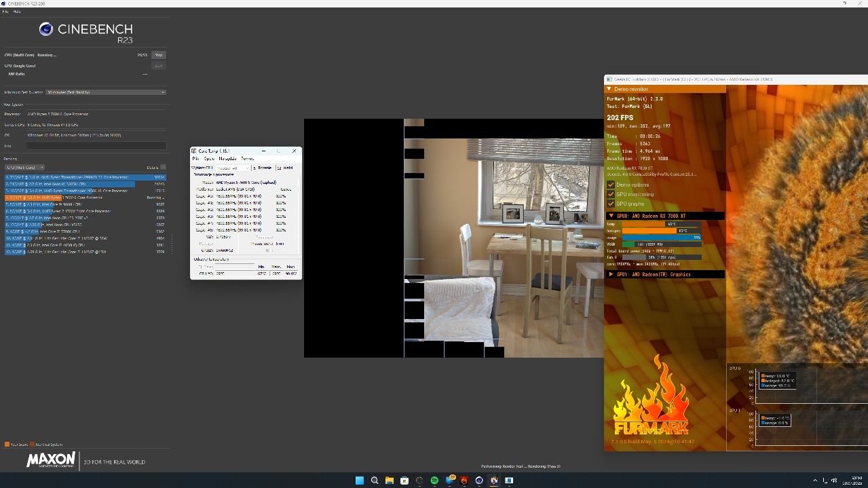The image size is (868, 488).
Task: Toggle GPU monitoring checkbox in FurMark
Action: click(611, 194)
